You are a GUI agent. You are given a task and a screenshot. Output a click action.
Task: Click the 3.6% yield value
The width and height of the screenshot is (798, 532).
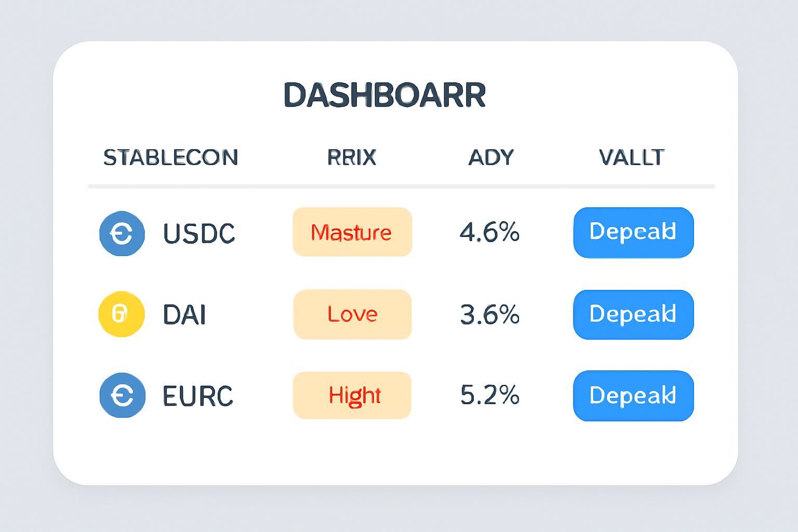point(489,314)
